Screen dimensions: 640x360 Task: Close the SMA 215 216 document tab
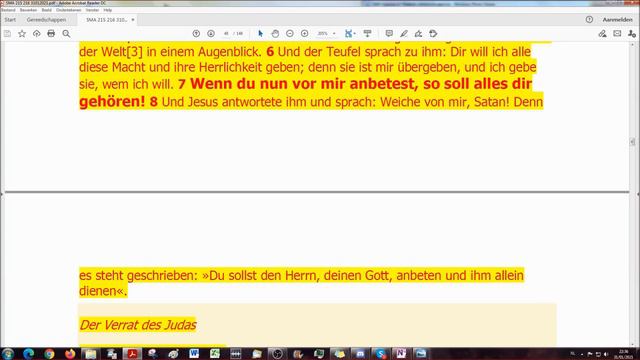point(133,20)
